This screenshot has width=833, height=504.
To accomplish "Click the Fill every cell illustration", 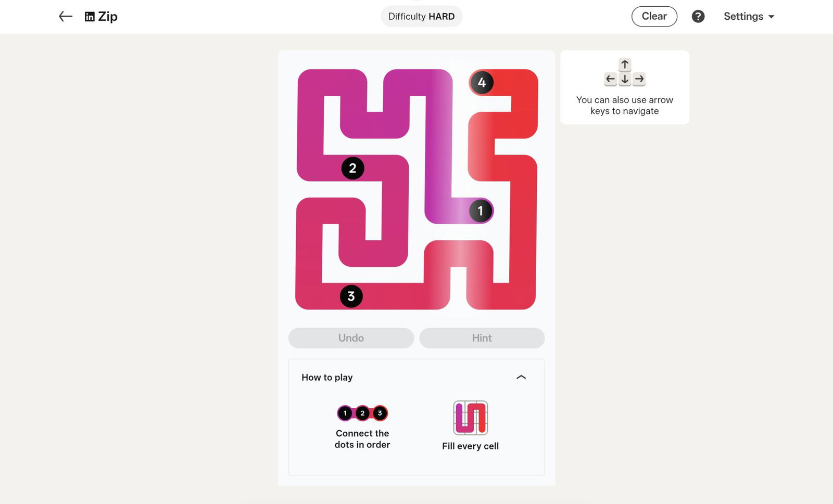I will [x=470, y=418].
